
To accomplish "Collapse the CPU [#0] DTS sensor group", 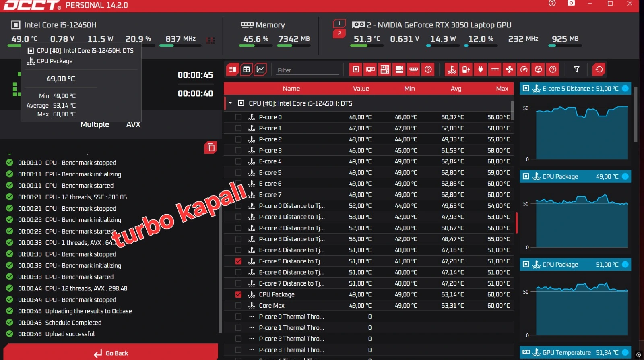I will point(230,103).
